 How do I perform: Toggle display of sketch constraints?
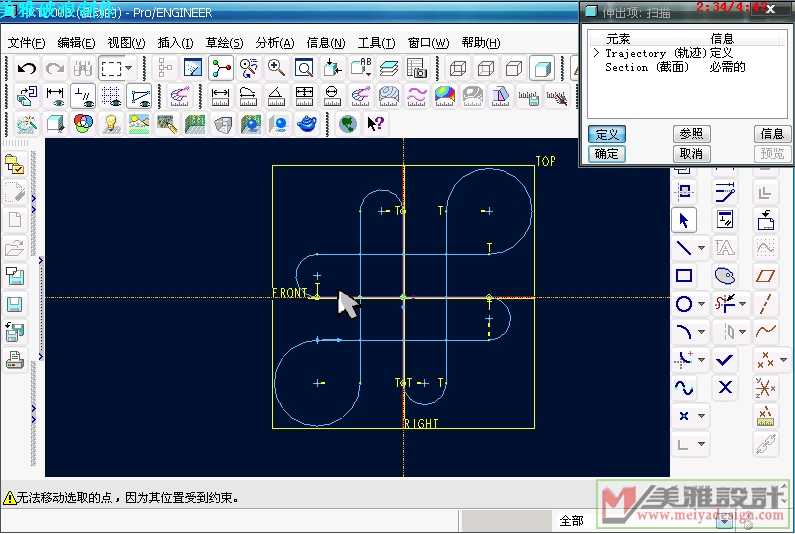coord(83,96)
